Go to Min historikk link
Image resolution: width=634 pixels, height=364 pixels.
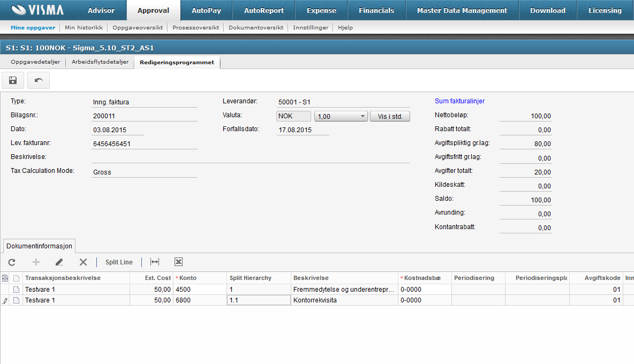(x=84, y=27)
